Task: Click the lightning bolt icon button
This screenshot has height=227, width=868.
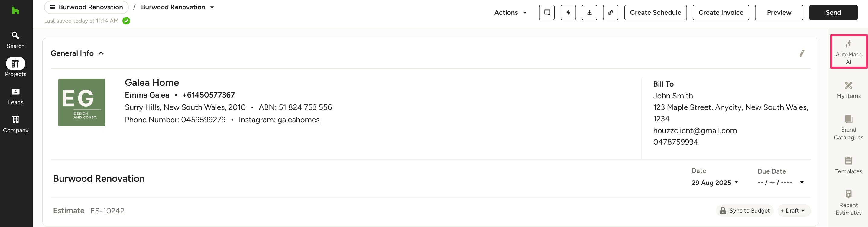Action: (x=568, y=12)
